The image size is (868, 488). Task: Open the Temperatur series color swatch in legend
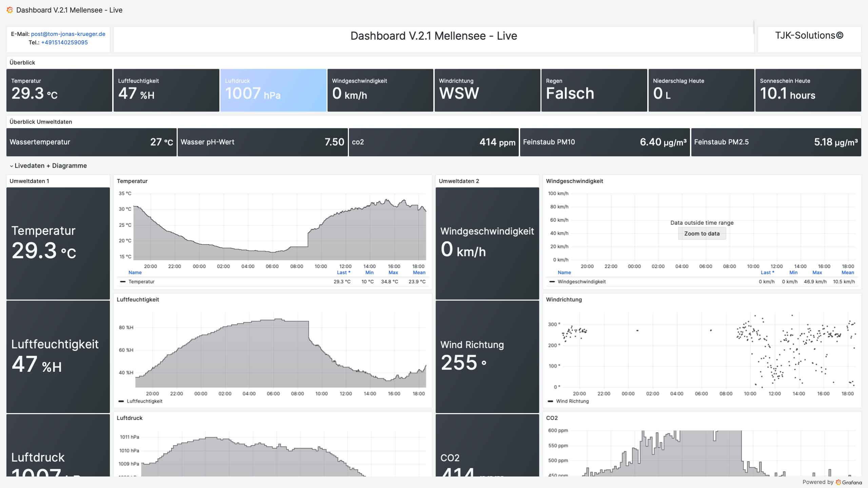pyautogui.click(x=122, y=282)
